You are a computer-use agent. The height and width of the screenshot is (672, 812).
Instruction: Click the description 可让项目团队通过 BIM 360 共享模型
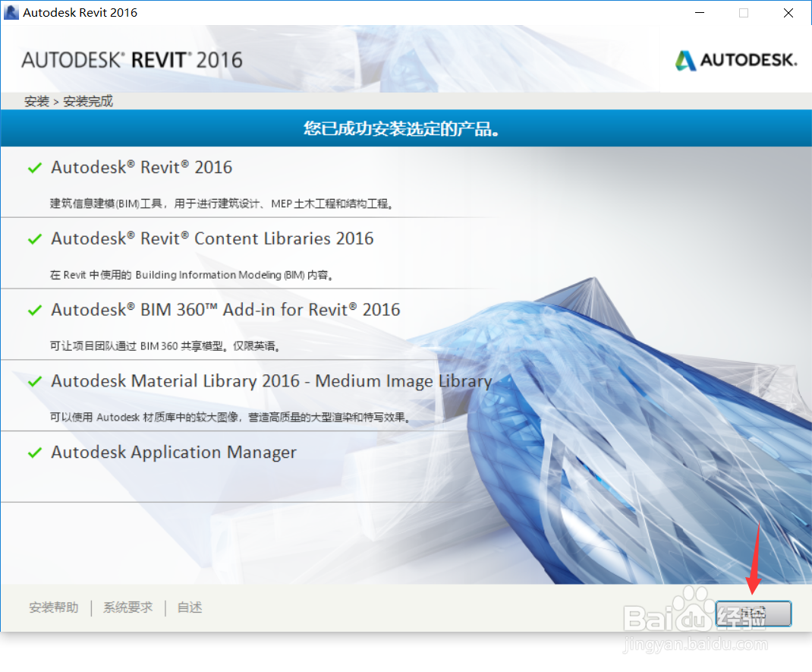(165, 345)
